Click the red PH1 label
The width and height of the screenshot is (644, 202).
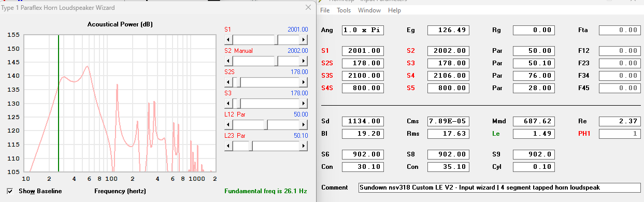tap(584, 134)
